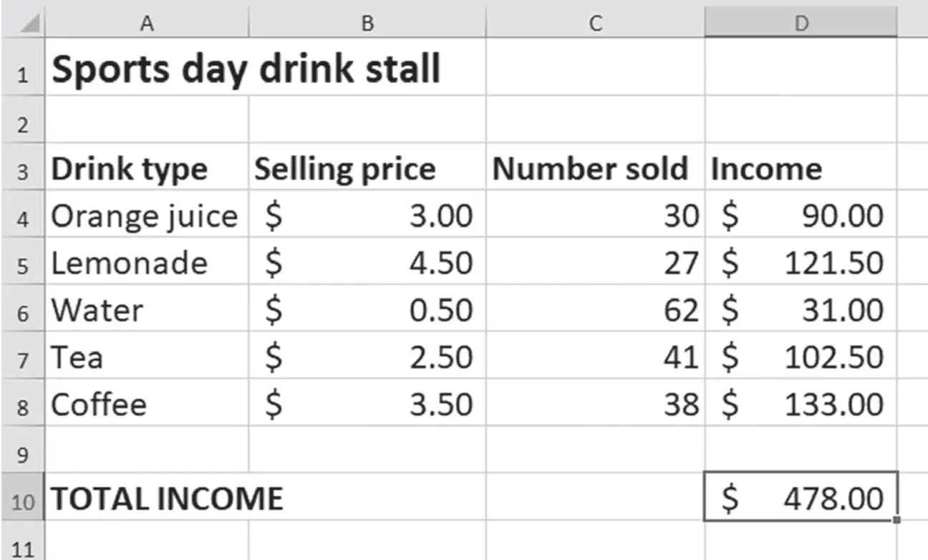
Task: Select Coffee's income cell 133.00
Action: (x=801, y=405)
